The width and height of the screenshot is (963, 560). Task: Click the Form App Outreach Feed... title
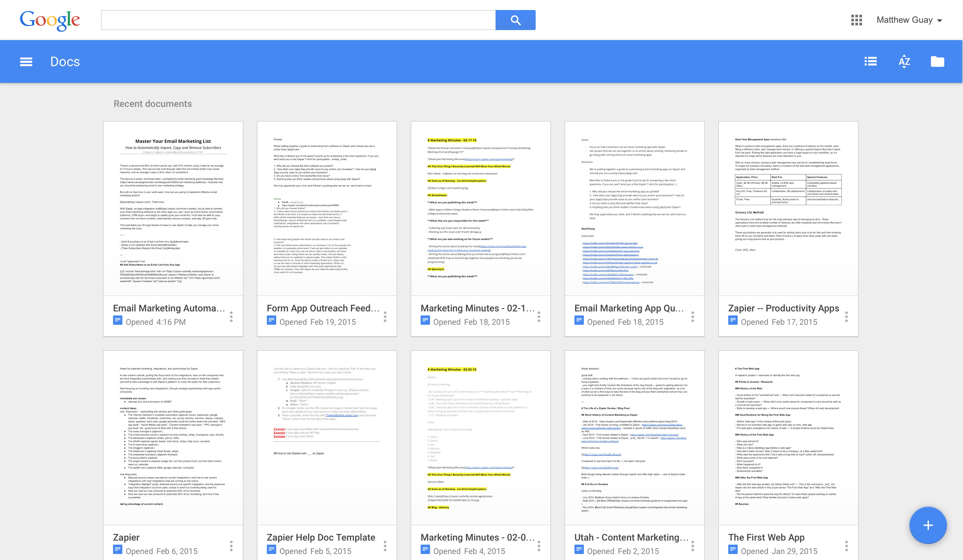point(323,308)
